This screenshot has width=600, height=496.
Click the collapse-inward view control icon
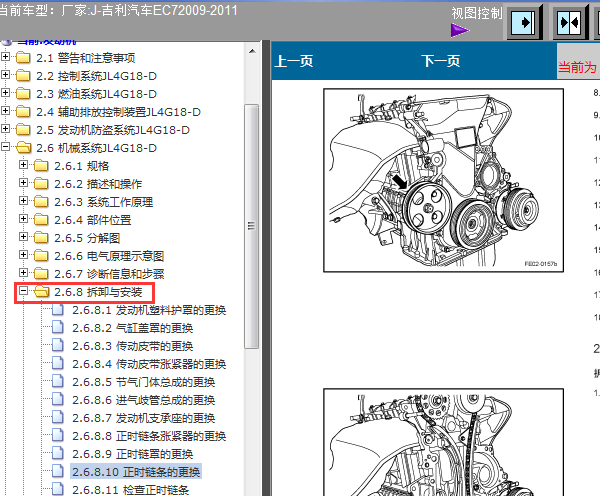(569, 23)
